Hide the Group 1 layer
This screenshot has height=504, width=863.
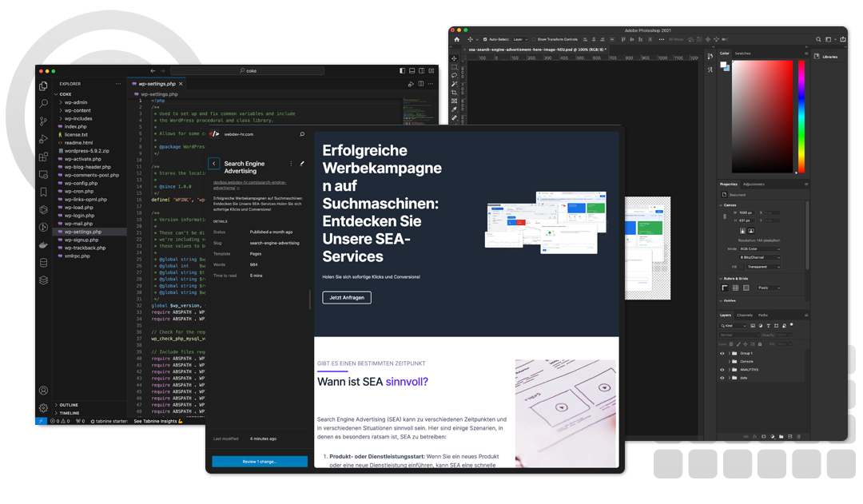[722, 354]
